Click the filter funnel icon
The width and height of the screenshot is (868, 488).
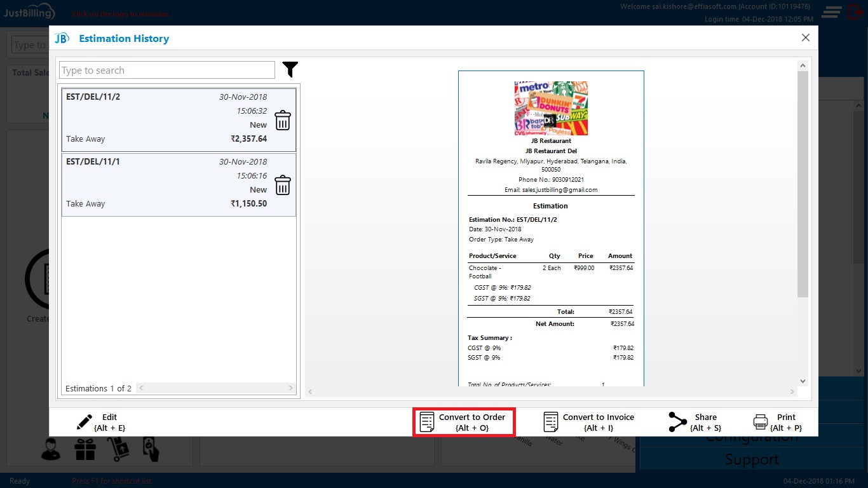click(290, 70)
